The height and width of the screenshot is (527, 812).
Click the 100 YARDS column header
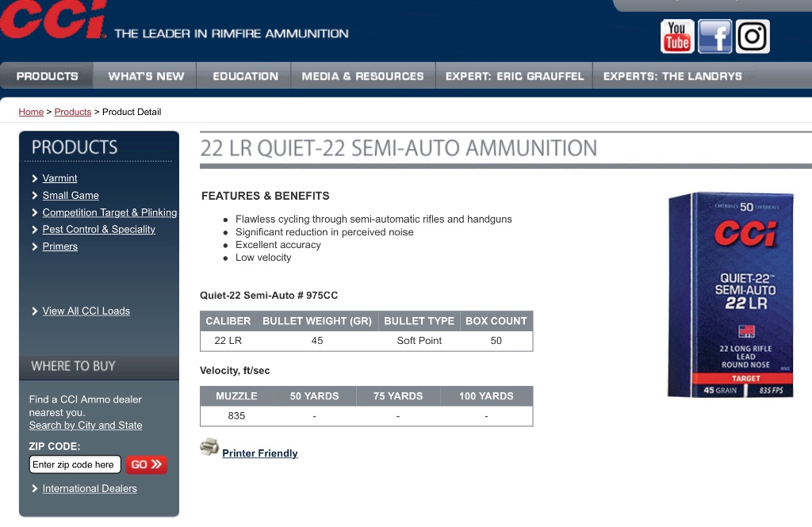tap(486, 396)
